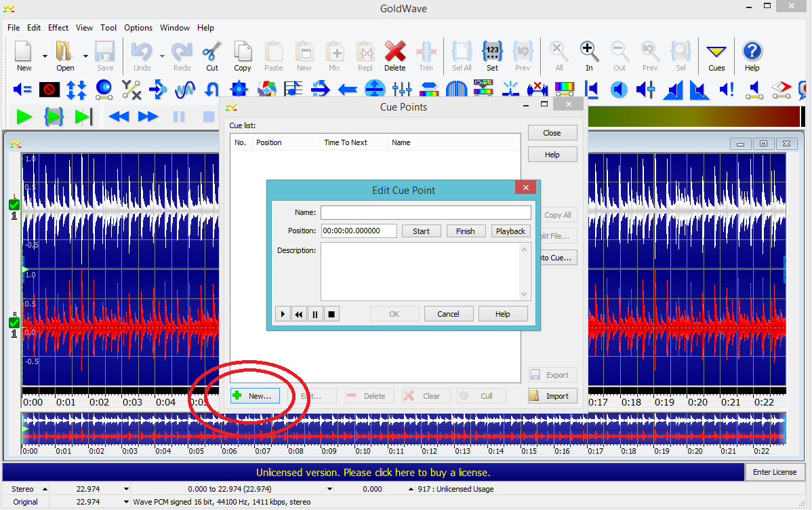Click the Playback button in Edit Cue Point
The width and height of the screenshot is (812, 510).
tap(510, 231)
